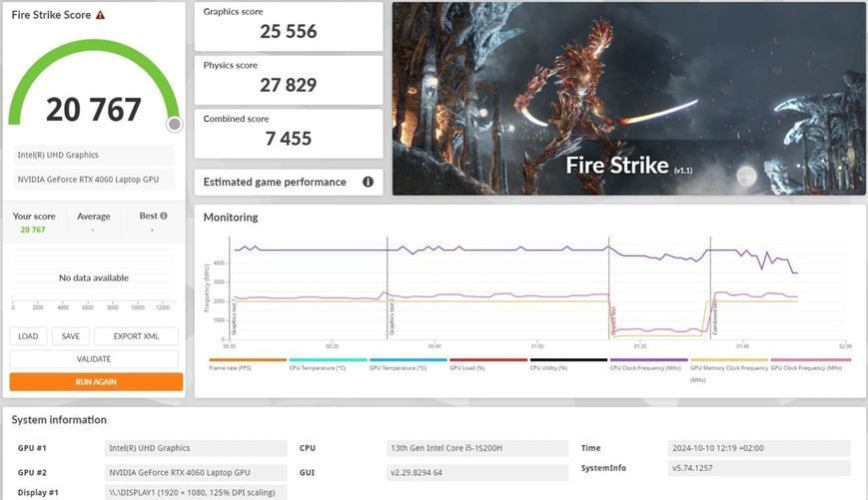The width and height of the screenshot is (868, 500).
Task: Click the orange RUN AGAIN button
Action: tap(96, 381)
